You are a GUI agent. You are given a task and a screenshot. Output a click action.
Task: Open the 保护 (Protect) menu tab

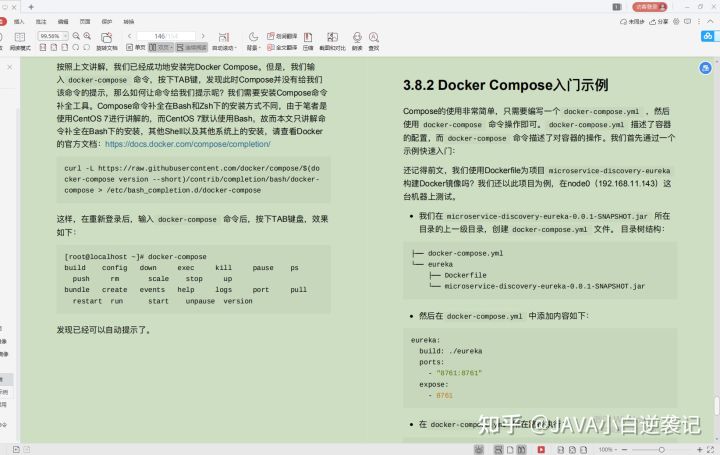coord(107,22)
